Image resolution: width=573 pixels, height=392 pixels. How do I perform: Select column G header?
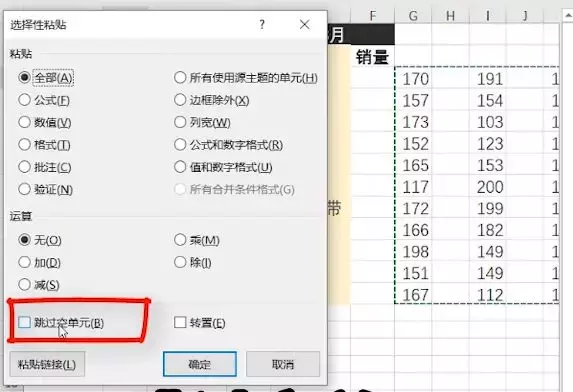(413, 16)
